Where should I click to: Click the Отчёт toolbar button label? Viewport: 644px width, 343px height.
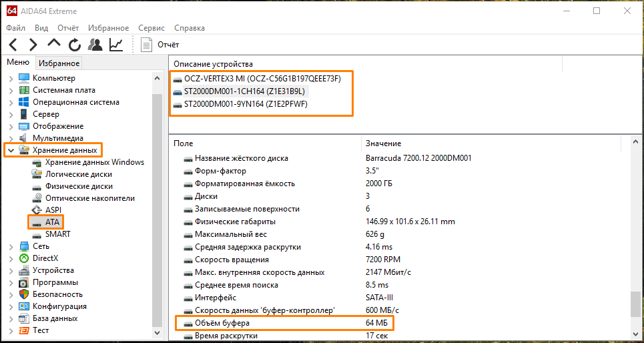point(168,45)
